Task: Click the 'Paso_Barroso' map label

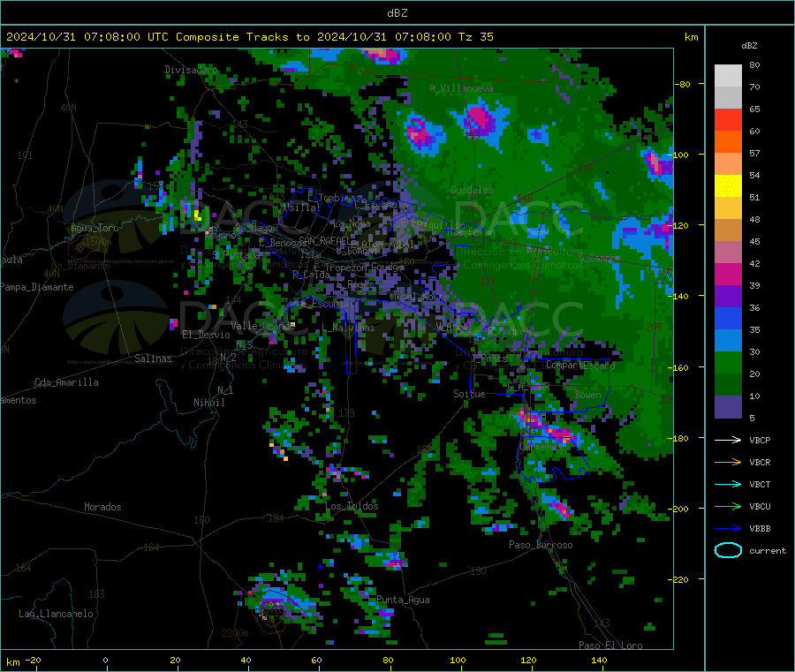Action: click(541, 545)
